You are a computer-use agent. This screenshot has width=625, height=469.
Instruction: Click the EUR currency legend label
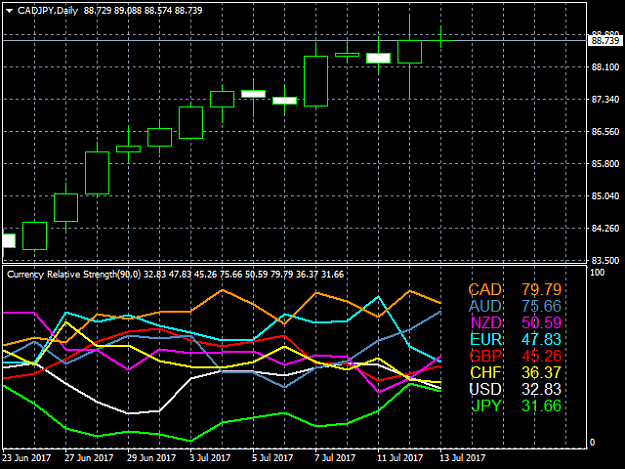coord(485,339)
